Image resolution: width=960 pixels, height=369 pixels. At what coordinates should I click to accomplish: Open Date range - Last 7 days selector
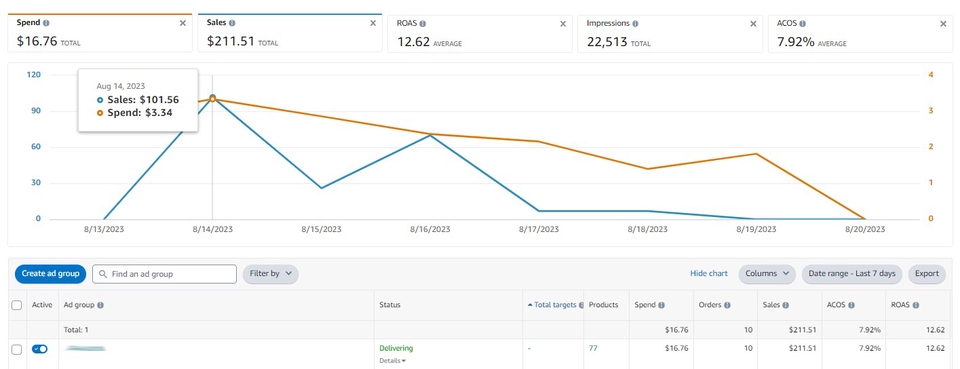852,274
